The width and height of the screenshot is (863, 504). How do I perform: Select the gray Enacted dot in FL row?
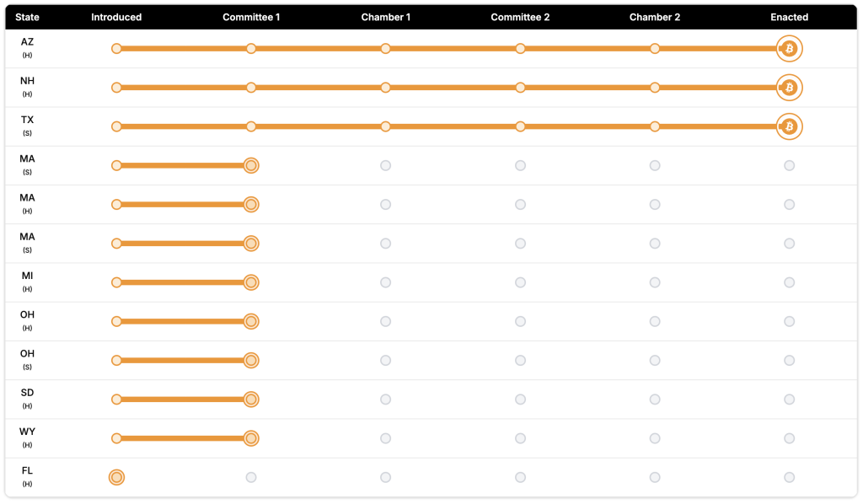[x=789, y=478]
